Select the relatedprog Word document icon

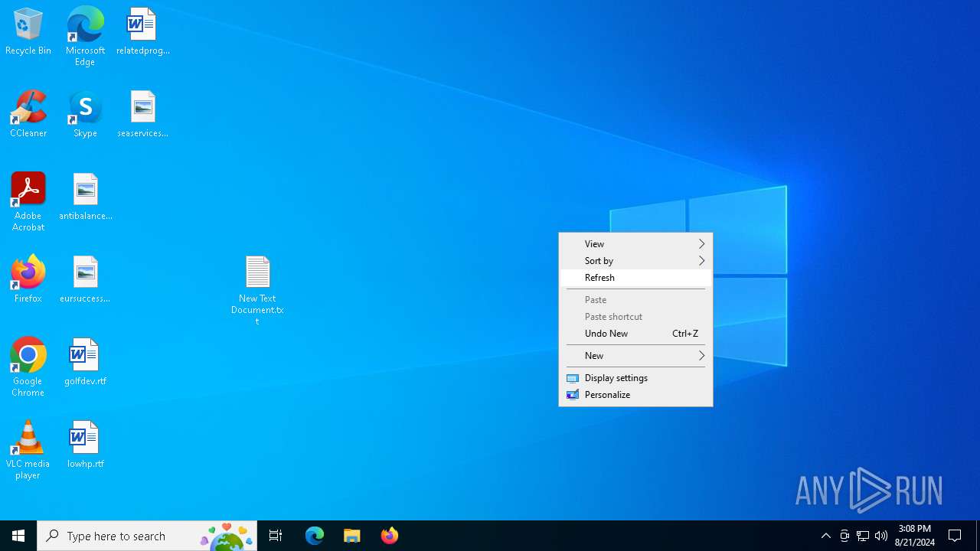coord(142,32)
